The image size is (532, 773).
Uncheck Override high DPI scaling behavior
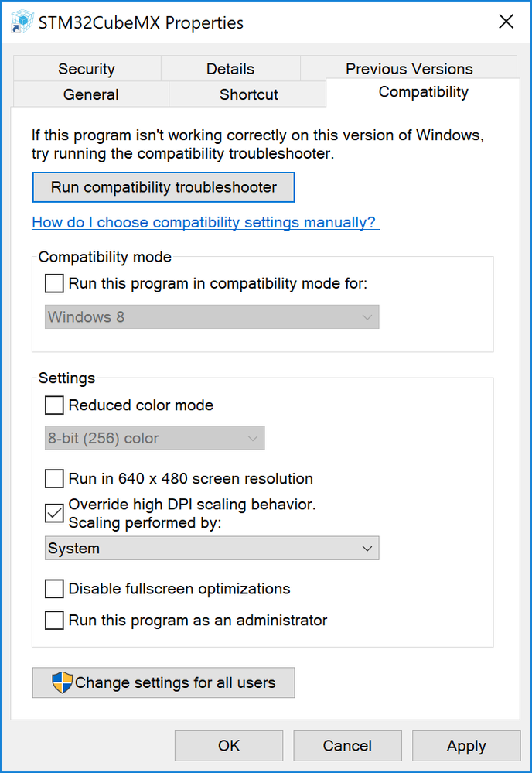point(54,513)
